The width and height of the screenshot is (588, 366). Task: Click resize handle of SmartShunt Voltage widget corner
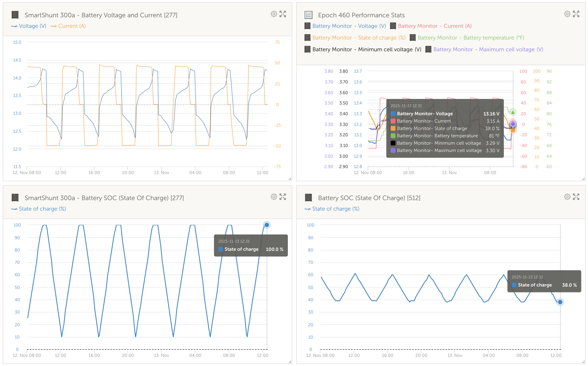point(290,179)
